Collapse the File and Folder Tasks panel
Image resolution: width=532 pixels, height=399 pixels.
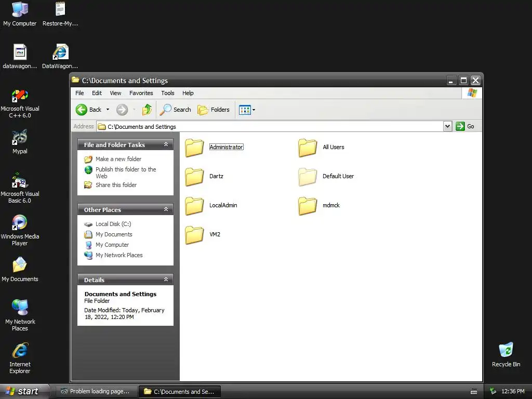click(166, 144)
